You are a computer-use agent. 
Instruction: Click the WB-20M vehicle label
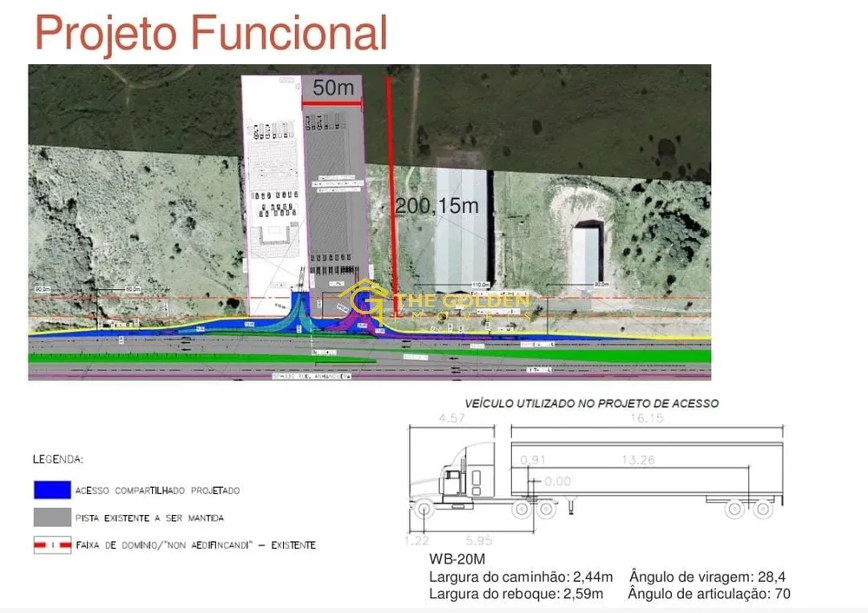coord(457,559)
